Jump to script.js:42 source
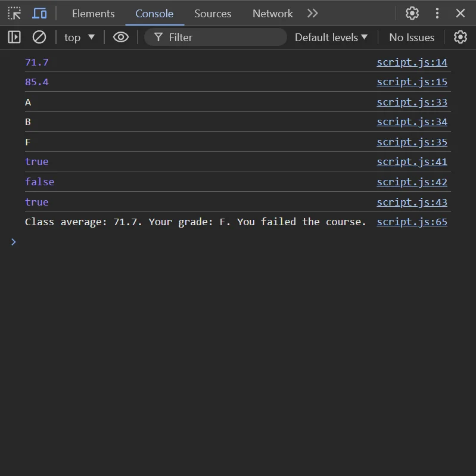Image resolution: width=476 pixels, height=476 pixels. 412,182
